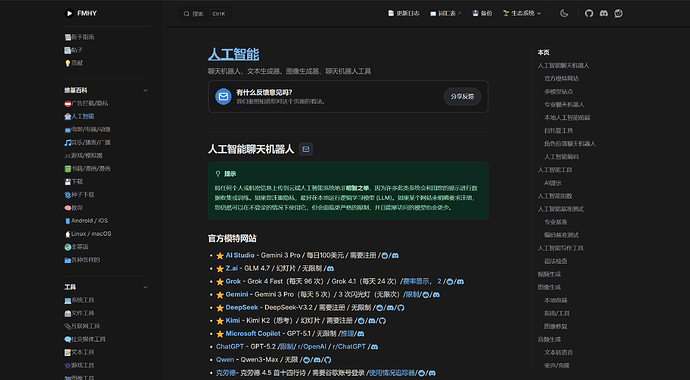Click the Reddit icon in the Qwen row
The height and width of the screenshot is (380, 690).
(x=306, y=360)
